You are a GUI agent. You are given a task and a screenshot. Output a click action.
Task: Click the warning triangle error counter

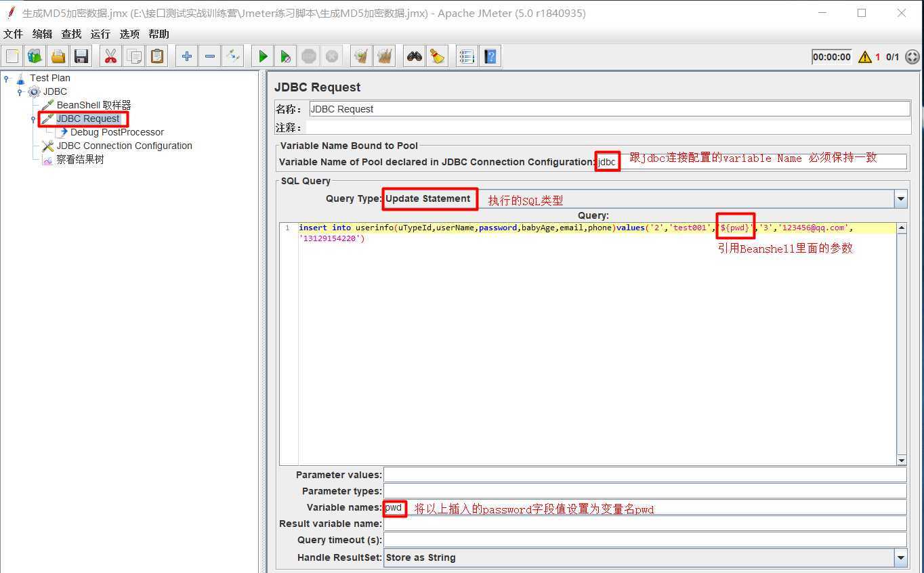tap(865, 57)
